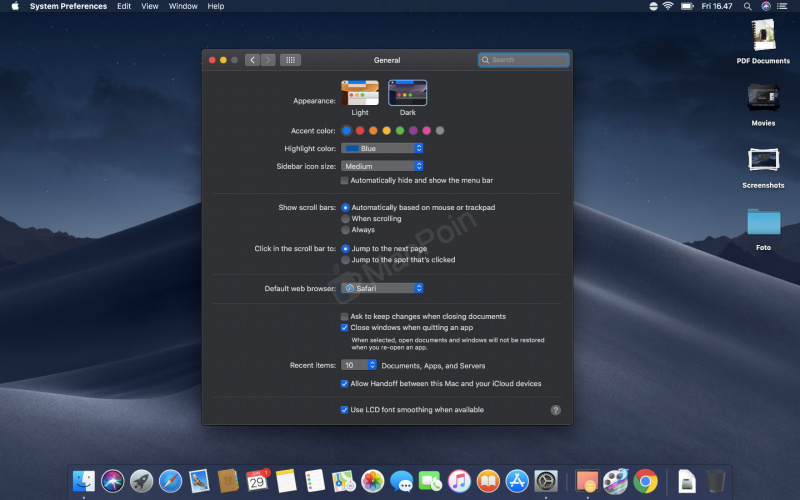Select the graphite accent color
Image resolution: width=800 pixels, height=500 pixels.
coord(440,131)
